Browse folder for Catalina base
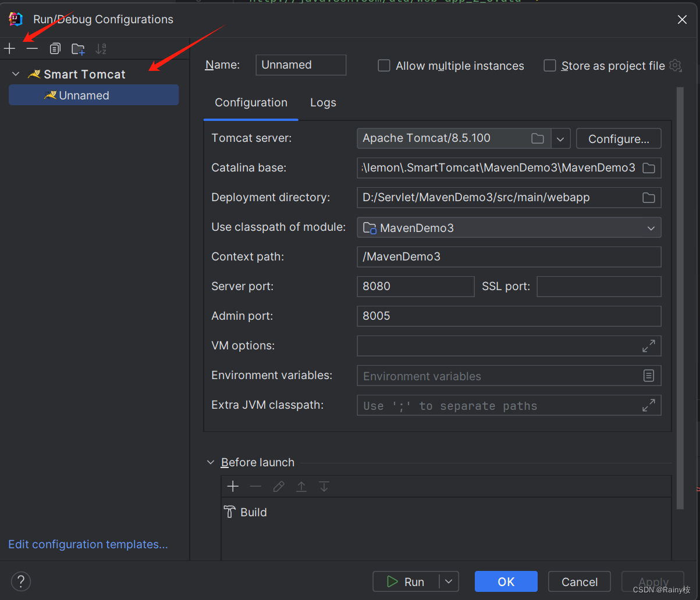The width and height of the screenshot is (700, 600). (x=649, y=168)
